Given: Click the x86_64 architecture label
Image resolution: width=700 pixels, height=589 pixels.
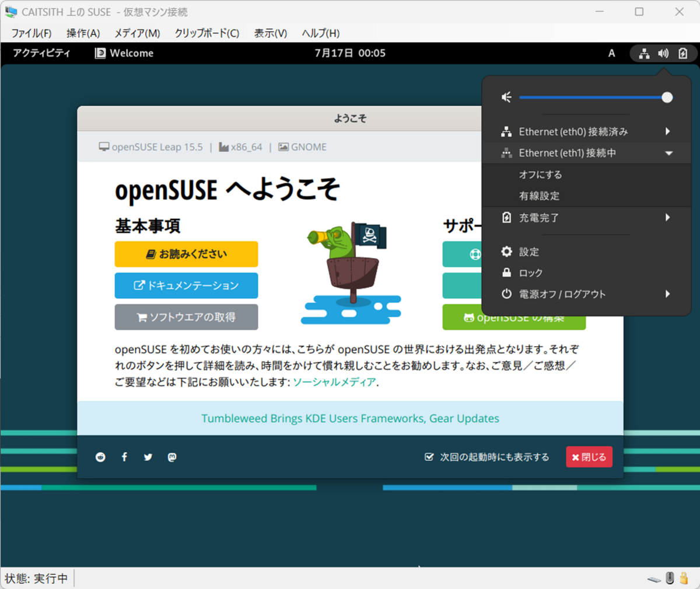Looking at the screenshot, I should [246, 147].
